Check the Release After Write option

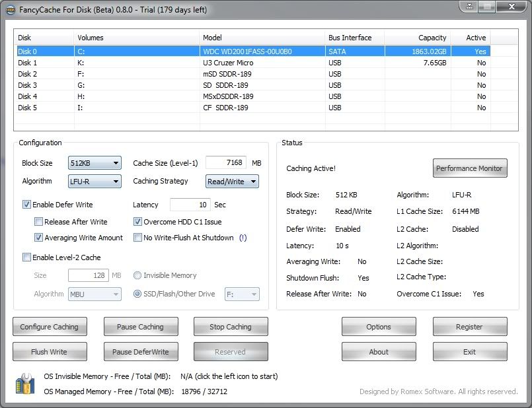pos(39,222)
